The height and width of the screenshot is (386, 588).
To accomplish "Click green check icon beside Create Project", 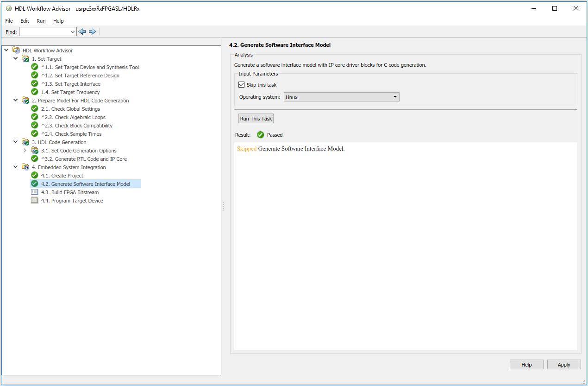I will [x=34, y=176].
